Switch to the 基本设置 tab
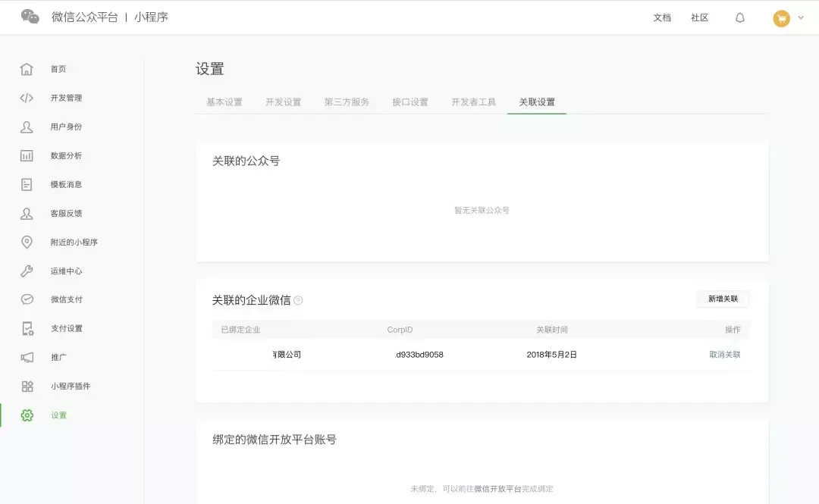819x504 pixels. [224, 102]
